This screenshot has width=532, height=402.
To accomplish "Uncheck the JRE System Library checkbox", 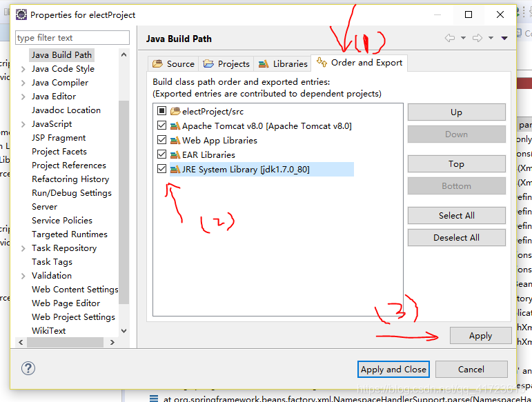I will [162, 169].
